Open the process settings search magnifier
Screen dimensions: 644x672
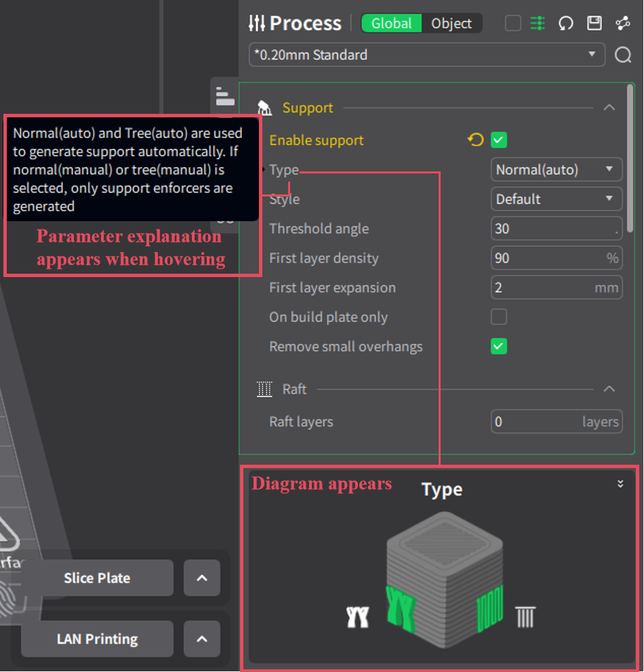(623, 56)
